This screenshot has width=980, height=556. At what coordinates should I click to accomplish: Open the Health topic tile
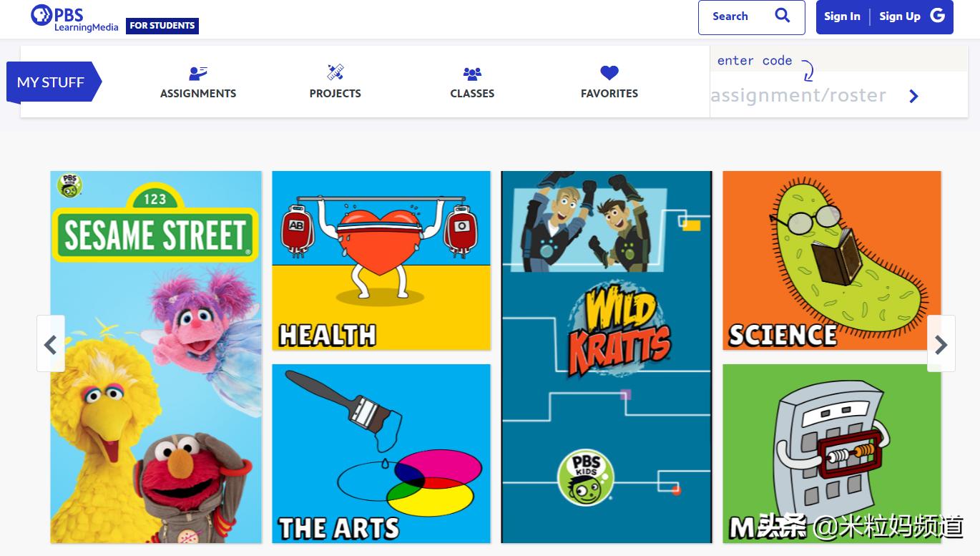click(381, 260)
